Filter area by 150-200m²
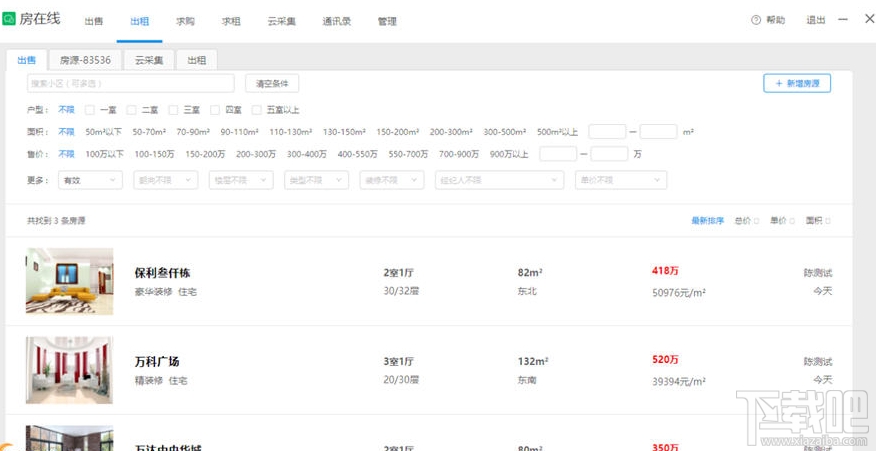The height and width of the screenshot is (451, 876). coord(398,132)
